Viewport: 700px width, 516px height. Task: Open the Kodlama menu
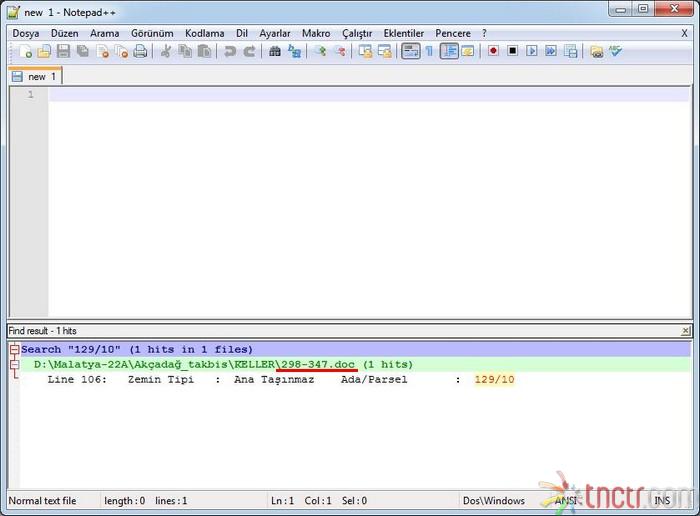click(204, 33)
